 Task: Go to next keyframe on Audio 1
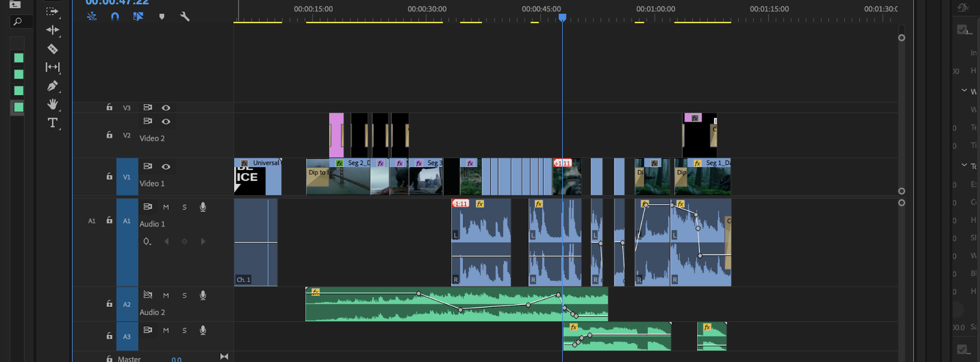203,241
